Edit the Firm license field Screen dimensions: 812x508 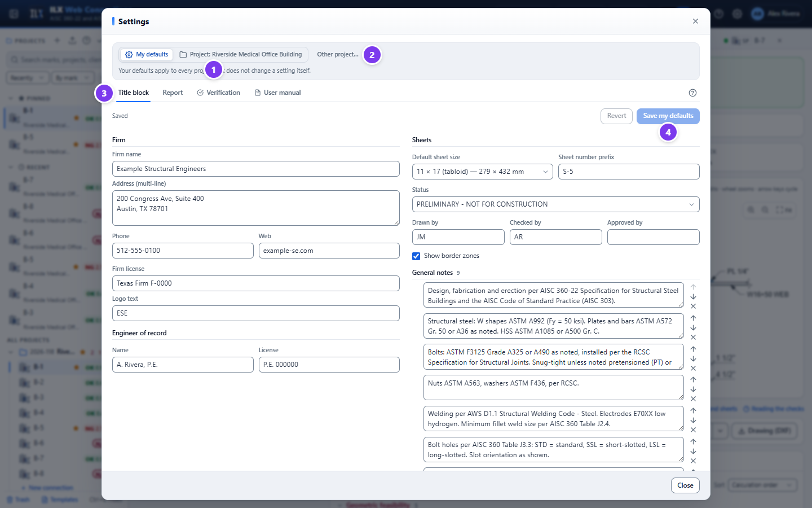click(256, 283)
